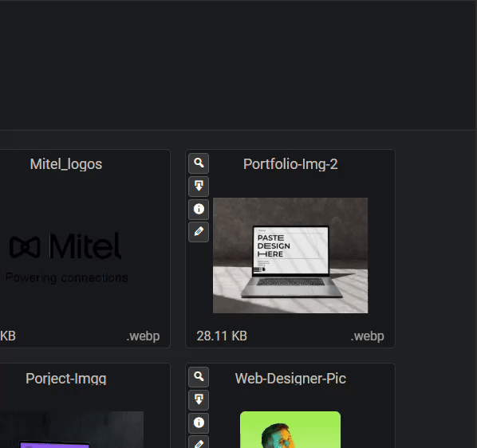Click the download arrow icon on Web-Designer-Pic card

pyautogui.click(x=199, y=399)
